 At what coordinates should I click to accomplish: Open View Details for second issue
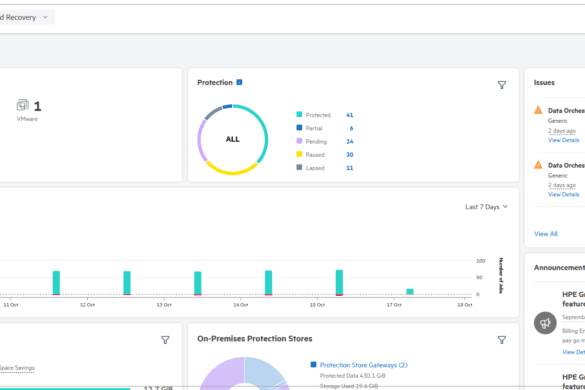[x=563, y=194]
